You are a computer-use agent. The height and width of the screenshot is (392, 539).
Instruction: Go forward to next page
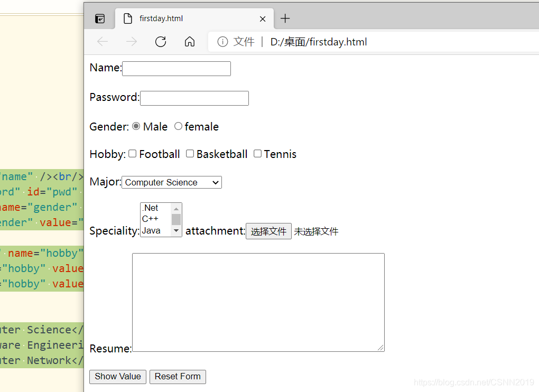tap(131, 42)
